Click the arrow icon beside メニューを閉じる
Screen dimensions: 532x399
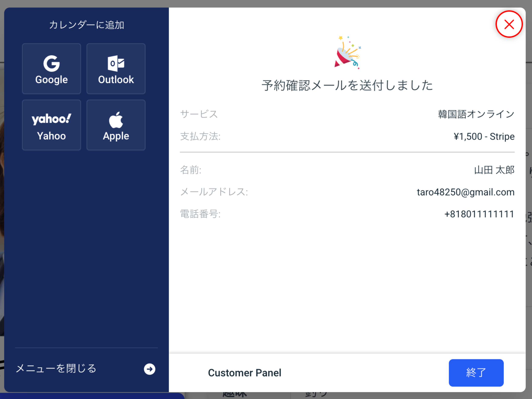tap(149, 369)
